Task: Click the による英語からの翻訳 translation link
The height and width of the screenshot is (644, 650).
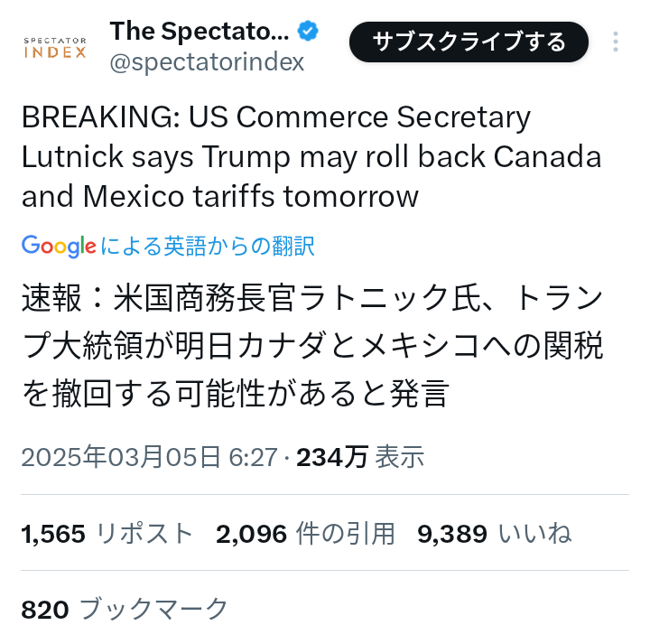Action: pos(208,246)
